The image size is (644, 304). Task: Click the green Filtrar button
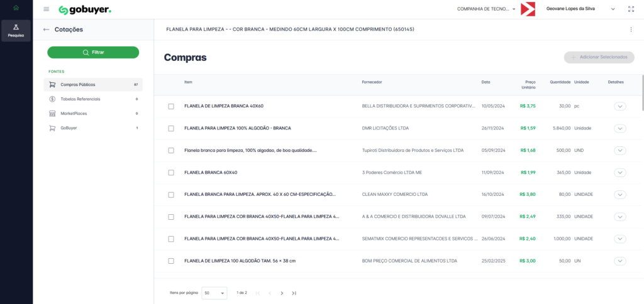tap(93, 52)
